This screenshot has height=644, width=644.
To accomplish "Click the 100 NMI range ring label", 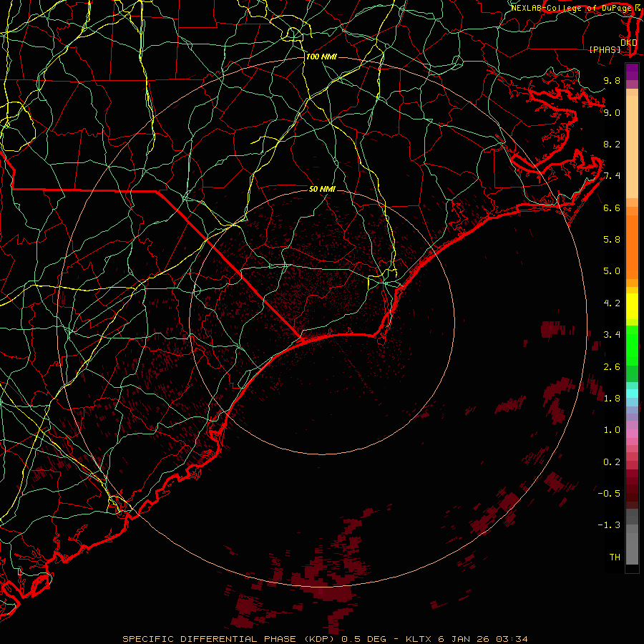I will [321, 57].
